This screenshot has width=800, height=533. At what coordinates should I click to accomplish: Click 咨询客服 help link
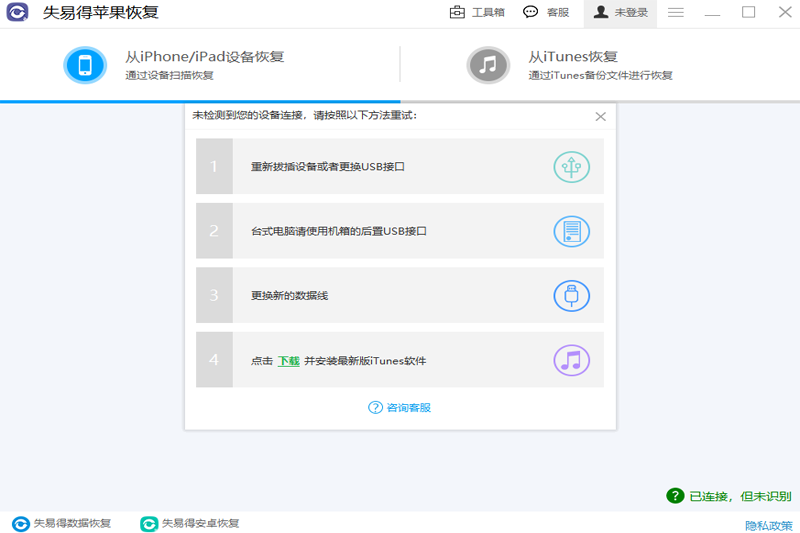coord(399,408)
